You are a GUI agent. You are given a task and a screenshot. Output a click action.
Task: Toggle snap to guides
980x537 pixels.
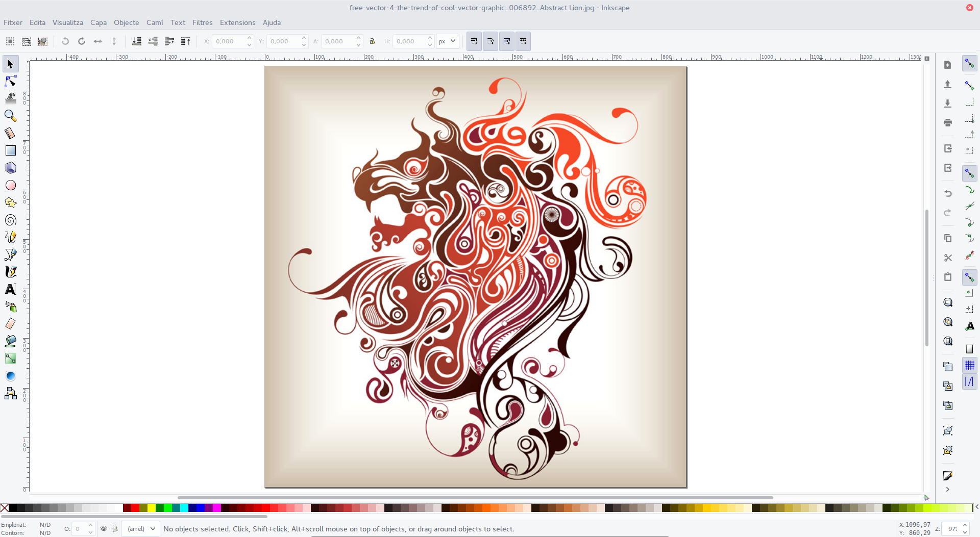[x=969, y=381]
